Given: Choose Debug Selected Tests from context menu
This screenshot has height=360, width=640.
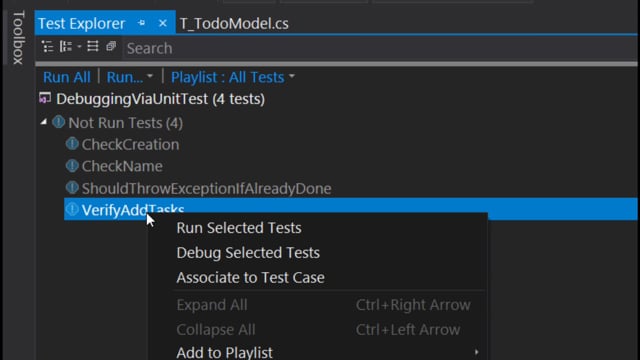Looking at the screenshot, I should tap(248, 253).
